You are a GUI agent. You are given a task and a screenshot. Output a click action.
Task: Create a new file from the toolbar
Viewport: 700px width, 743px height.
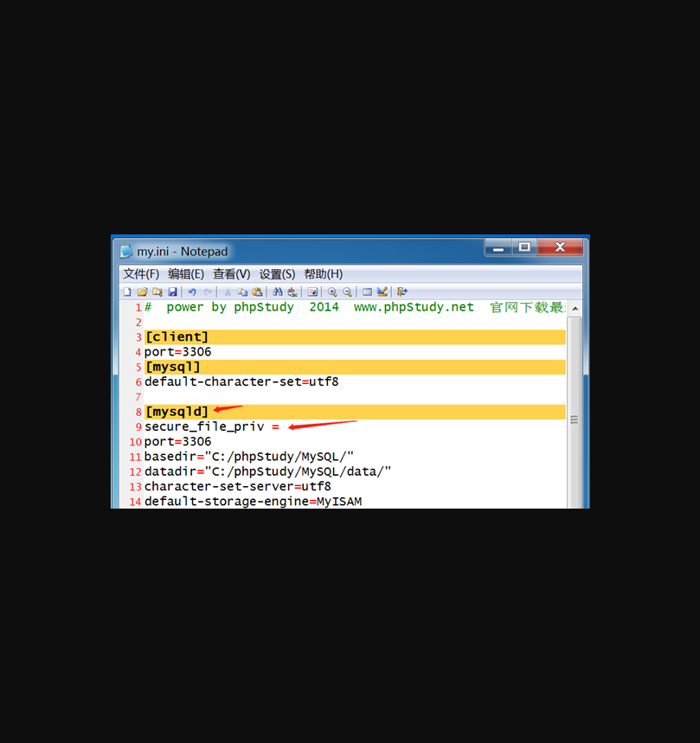pyautogui.click(x=127, y=292)
